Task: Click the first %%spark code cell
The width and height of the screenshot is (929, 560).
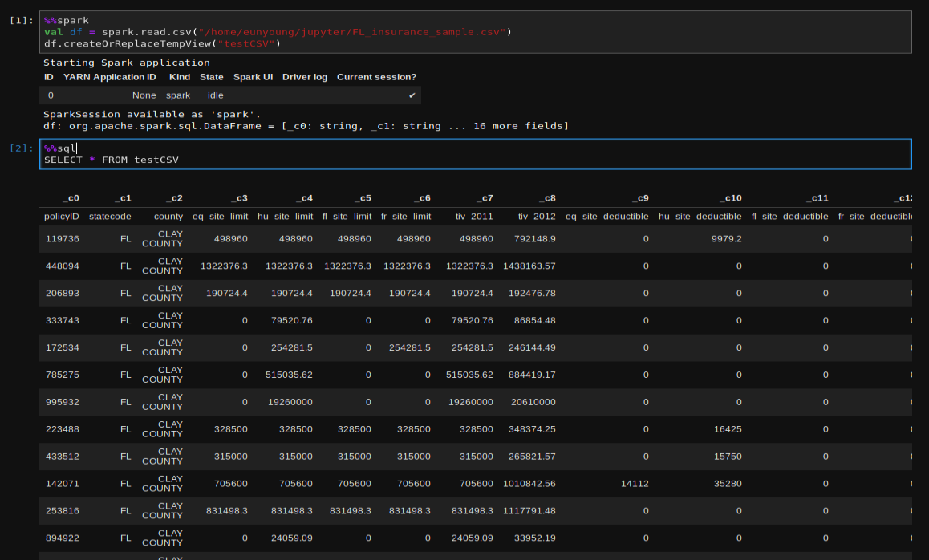Action: 475,32
